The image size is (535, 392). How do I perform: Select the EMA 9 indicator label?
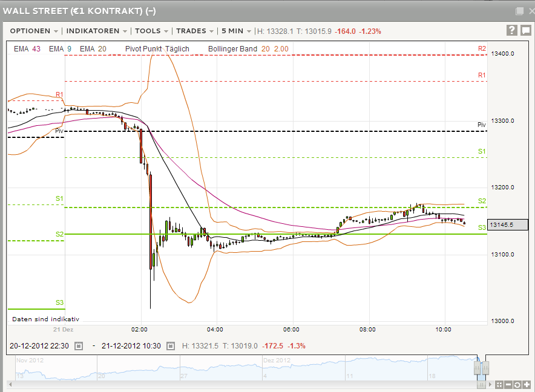pyautogui.click(x=60, y=49)
